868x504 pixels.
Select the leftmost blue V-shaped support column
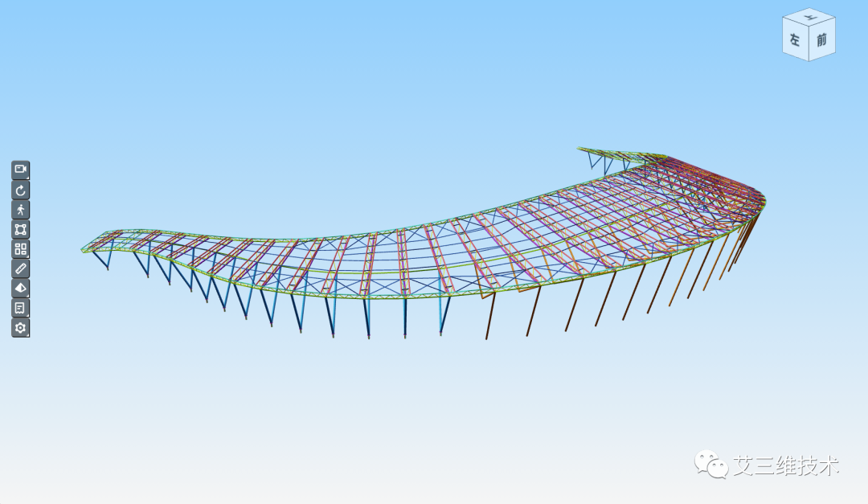tap(102, 258)
